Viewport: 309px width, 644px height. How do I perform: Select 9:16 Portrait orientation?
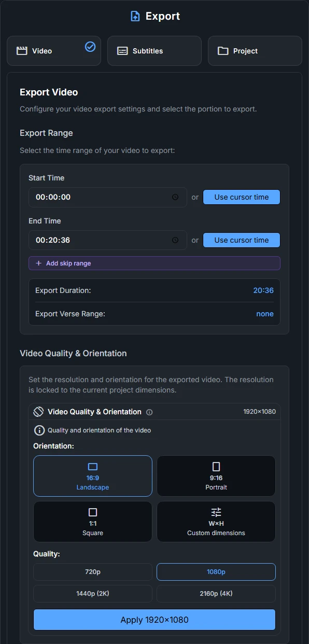point(216,476)
